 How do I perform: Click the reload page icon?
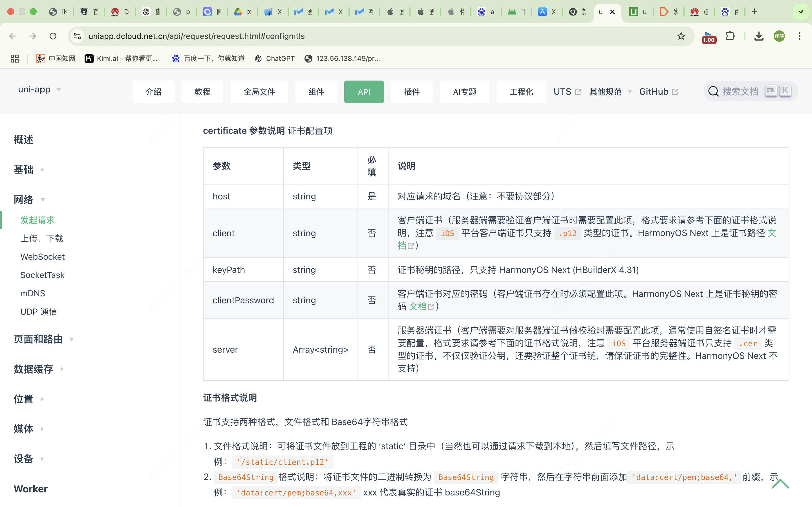pos(53,36)
